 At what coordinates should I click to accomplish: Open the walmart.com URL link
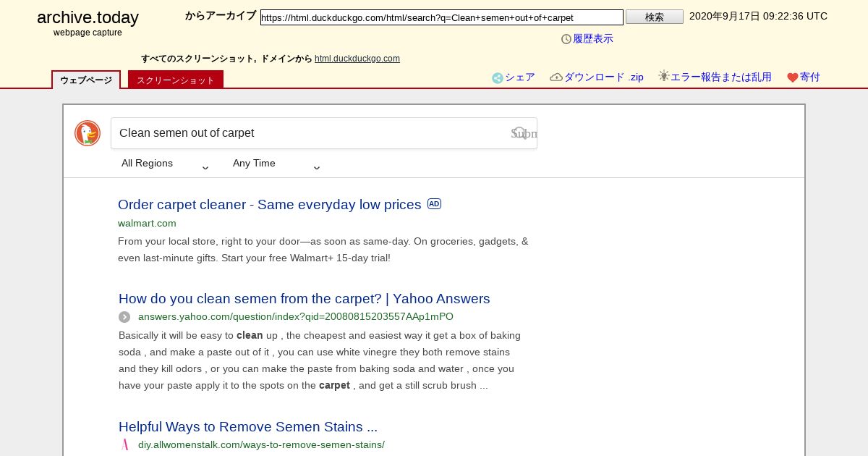pos(147,223)
